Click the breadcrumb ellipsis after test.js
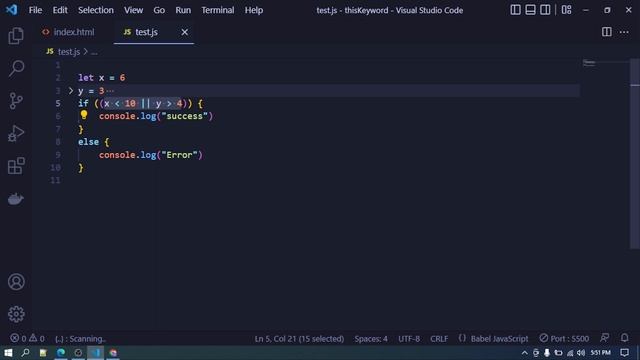This screenshot has height=360, width=640. pyautogui.click(x=94, y=52)
